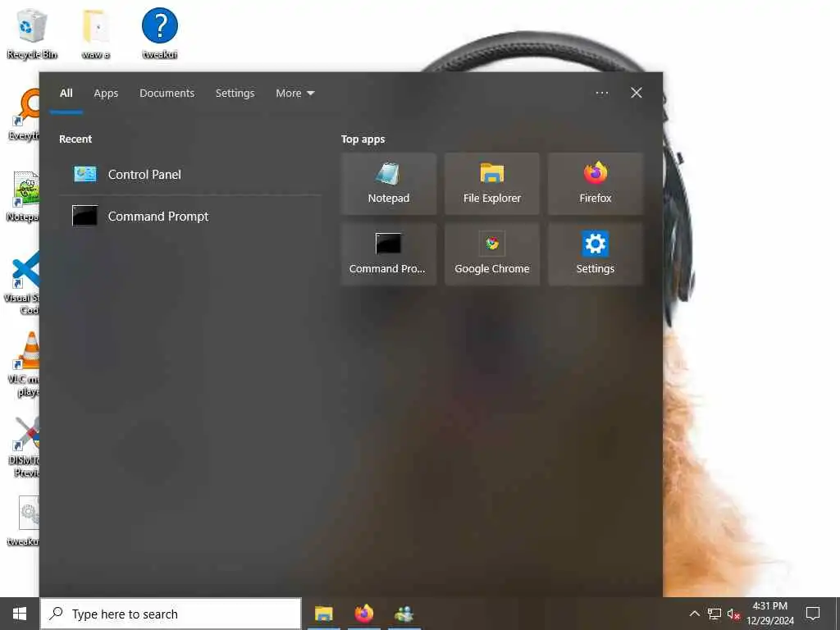
Task: Select the tweakui gear file at the bottom of the desktop
Action: (x=24, y=521)
